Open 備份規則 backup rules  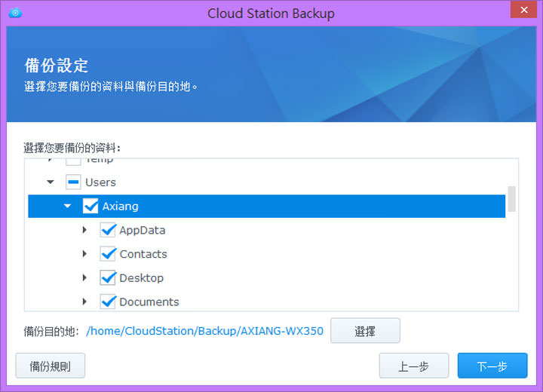point(50,366)
